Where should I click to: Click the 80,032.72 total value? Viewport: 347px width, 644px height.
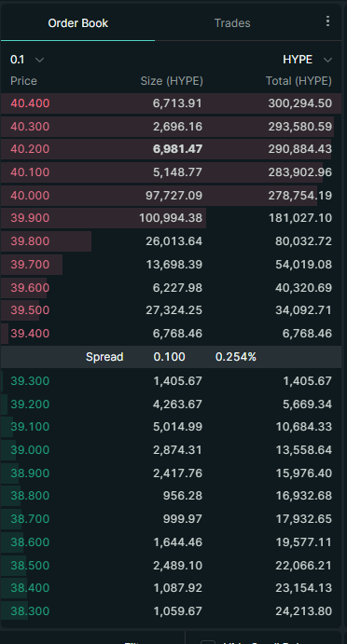(303, 241)
